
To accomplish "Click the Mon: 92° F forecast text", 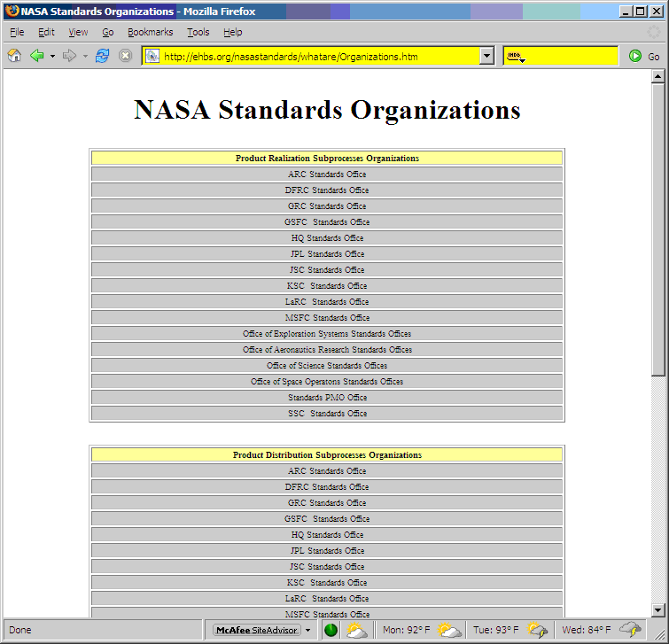I will point(406,630).
